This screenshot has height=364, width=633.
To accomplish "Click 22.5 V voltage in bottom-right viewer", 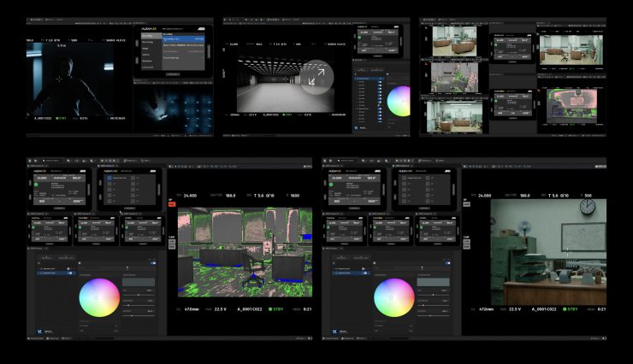I will coord(515,309).
